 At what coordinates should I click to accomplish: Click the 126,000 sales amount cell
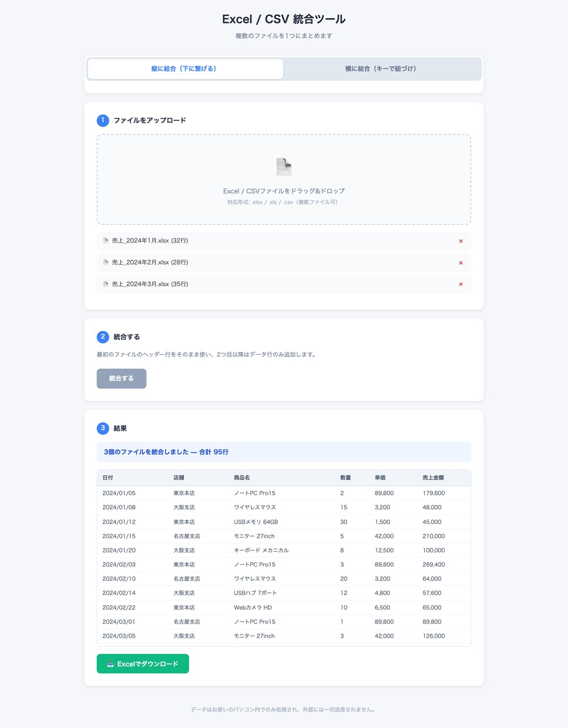pyautogui.click(x=433, y=636)
